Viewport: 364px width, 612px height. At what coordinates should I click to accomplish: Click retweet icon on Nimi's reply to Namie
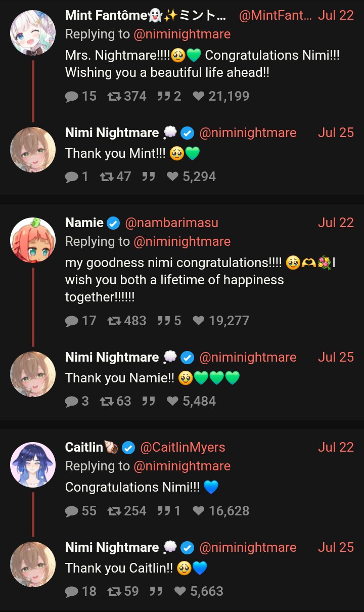click(106, 401)
